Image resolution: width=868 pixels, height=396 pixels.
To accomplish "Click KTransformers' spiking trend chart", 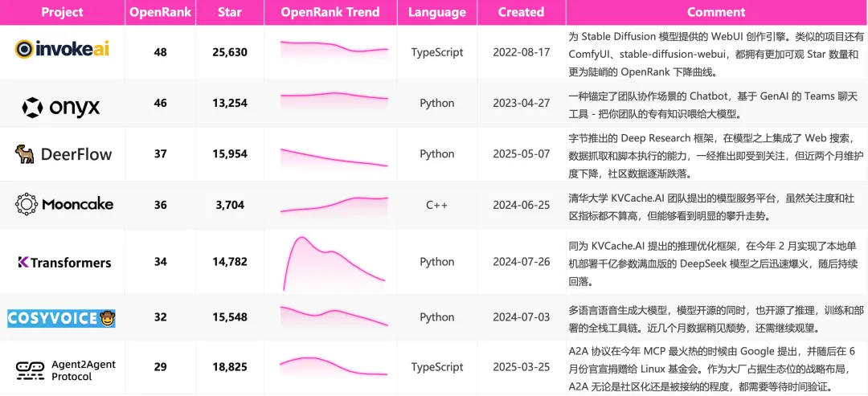I will 334,263.
